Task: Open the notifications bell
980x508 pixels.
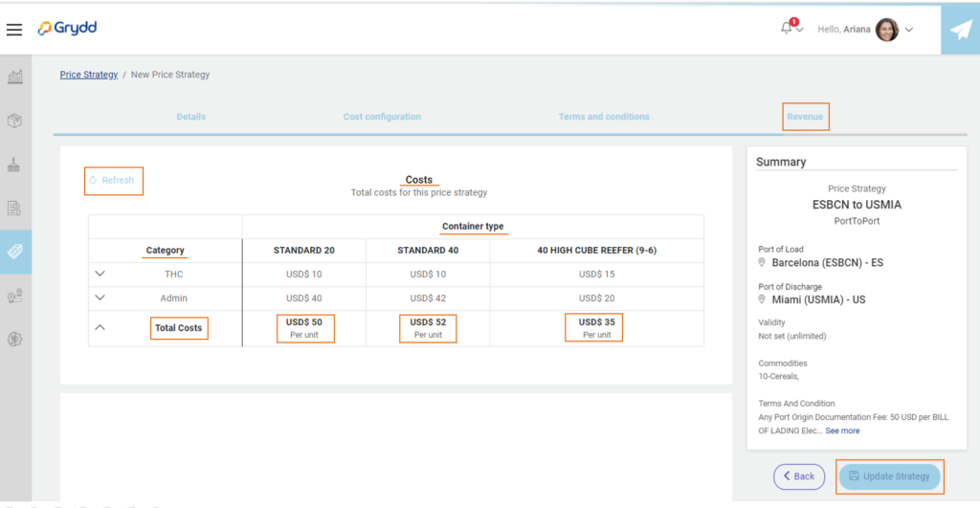Action: (787, 28)
